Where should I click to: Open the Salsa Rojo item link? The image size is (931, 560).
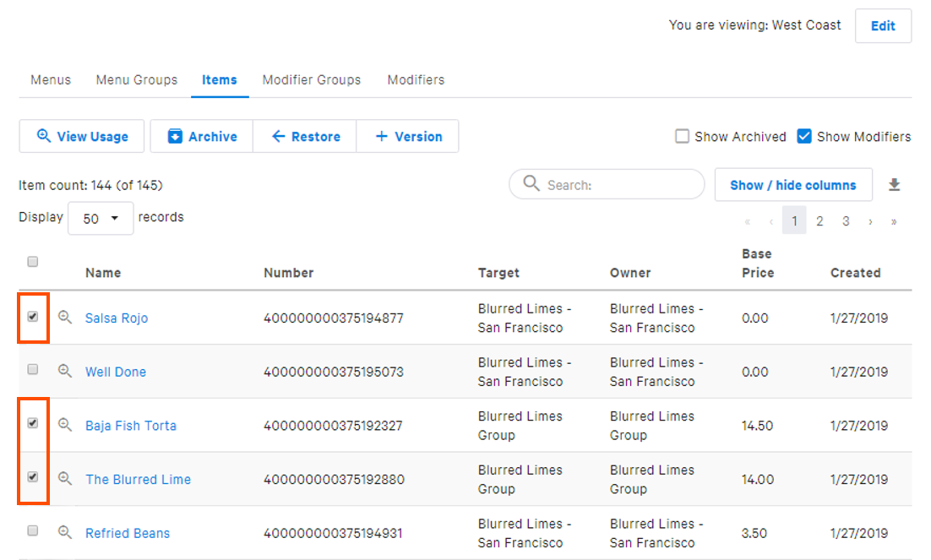(116, 318)
